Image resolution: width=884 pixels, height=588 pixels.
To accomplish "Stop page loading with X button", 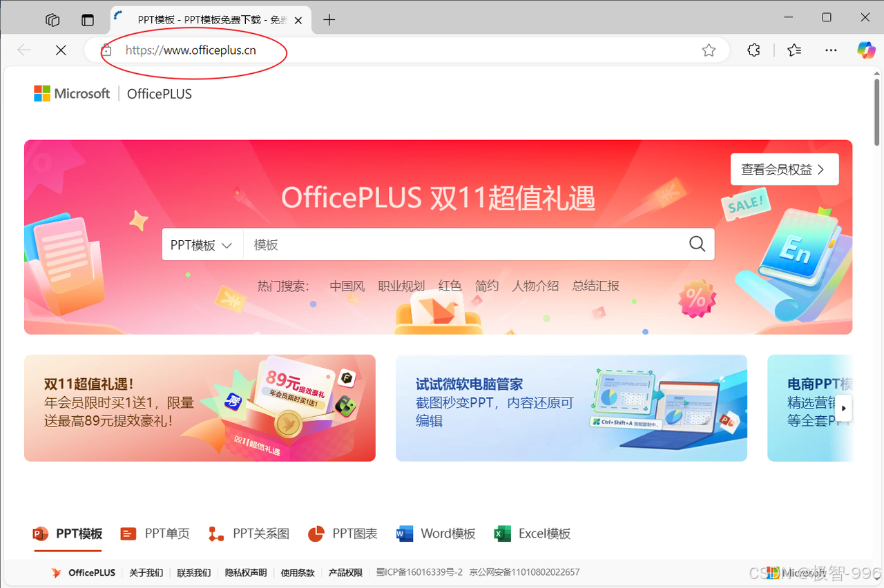I will (61, 50).
